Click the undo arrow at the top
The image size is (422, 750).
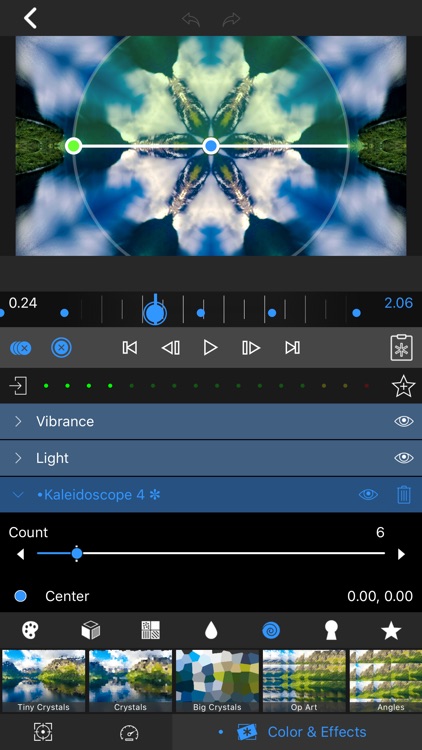coord(190,19)
